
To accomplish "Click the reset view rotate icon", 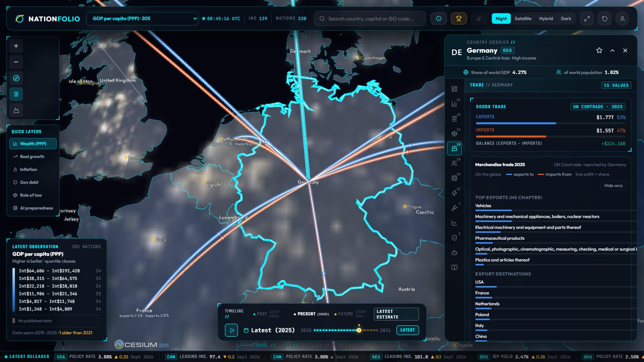I will point(605,19).
